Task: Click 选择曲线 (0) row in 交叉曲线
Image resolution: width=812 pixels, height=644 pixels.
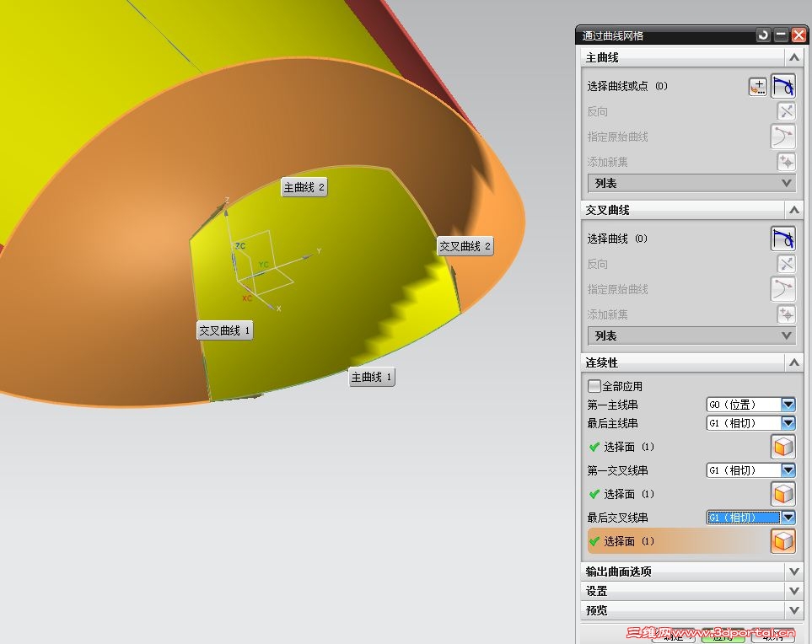Action: (x=617, y=239)
